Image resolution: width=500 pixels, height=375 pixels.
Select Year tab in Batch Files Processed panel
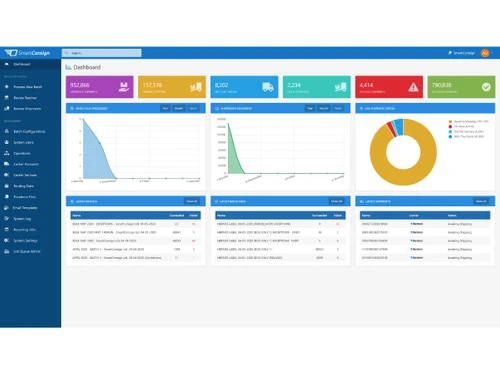pyautogui.click(x=165, y=108)
